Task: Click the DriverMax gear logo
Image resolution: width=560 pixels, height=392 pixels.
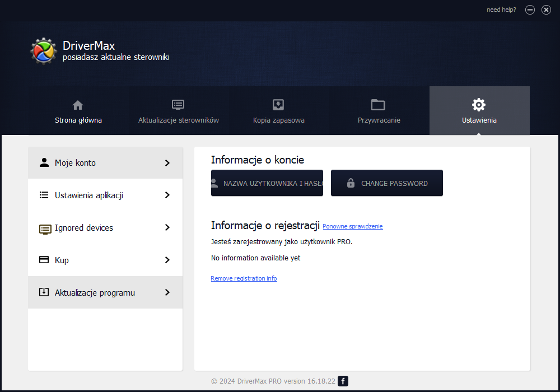Action: pos(43,52)
